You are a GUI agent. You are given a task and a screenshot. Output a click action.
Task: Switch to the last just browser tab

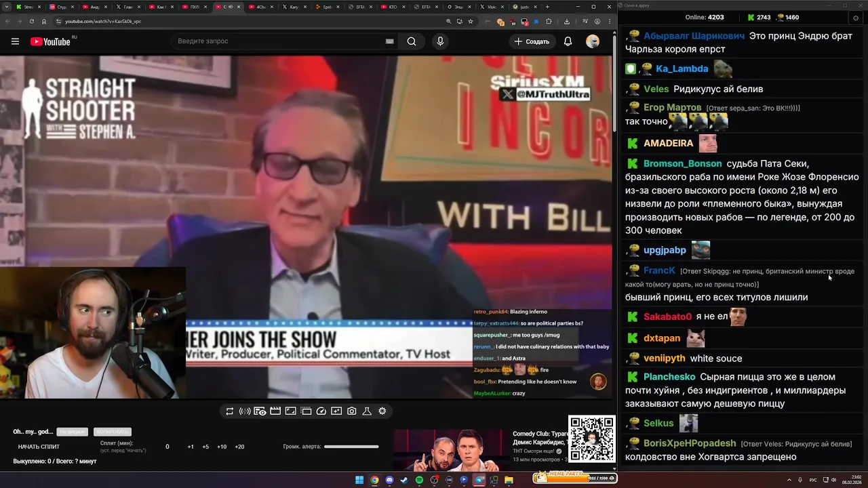[x=525, y=7]
